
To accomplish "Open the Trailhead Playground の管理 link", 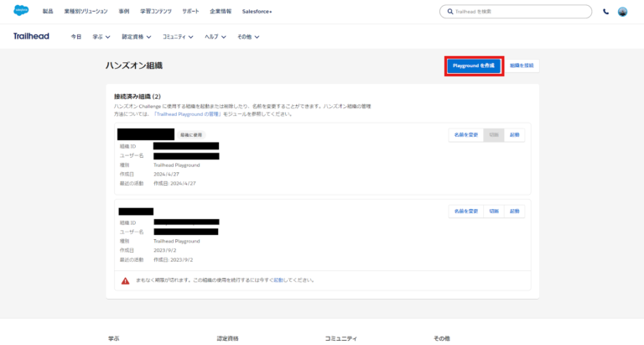I will [x=187, y=113].
